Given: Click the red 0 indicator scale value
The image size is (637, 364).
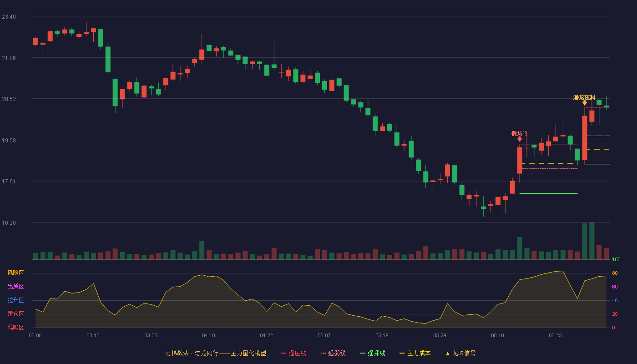Looking at the screenshot, I should click(613, 328).
